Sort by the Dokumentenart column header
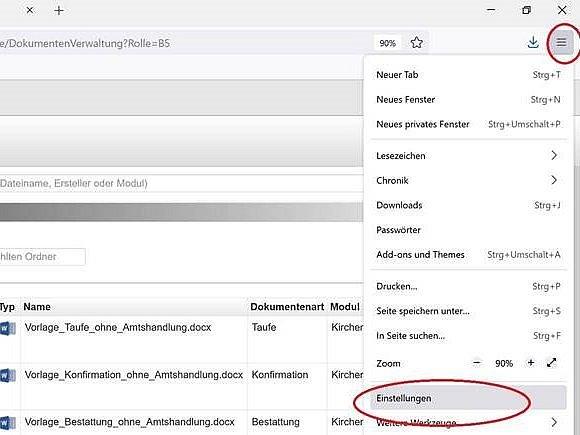The height and width of the screenshot is (435, 580). [287, 307]
